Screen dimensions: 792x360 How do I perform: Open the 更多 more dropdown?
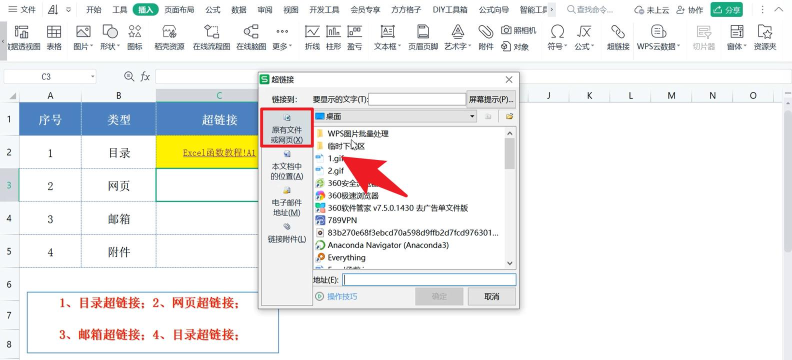[290, 46]
